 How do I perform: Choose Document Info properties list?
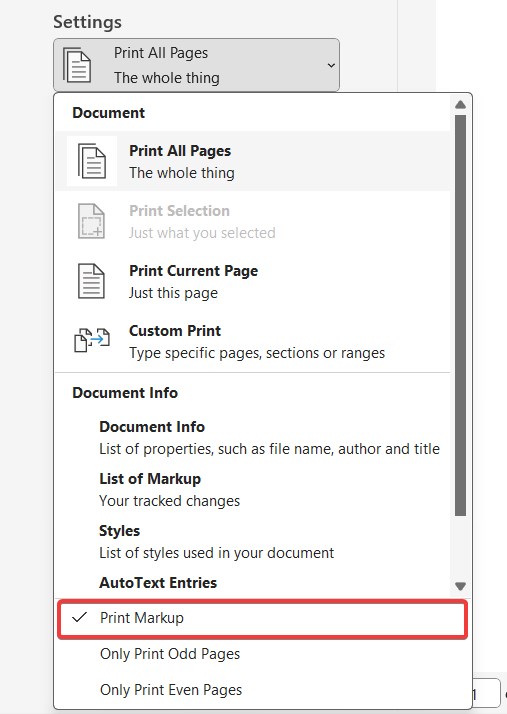coord(269,438)
